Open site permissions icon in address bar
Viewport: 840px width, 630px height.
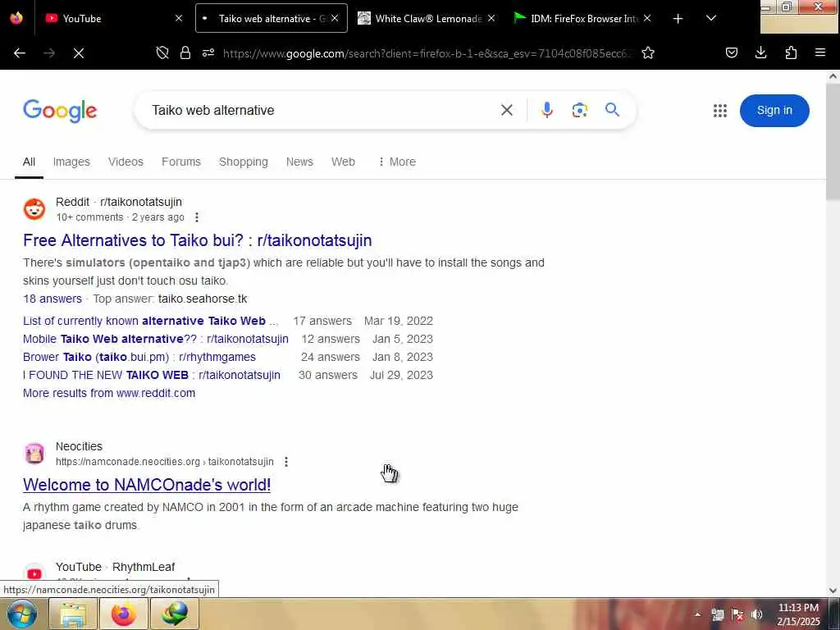click(x=208, y=52)
